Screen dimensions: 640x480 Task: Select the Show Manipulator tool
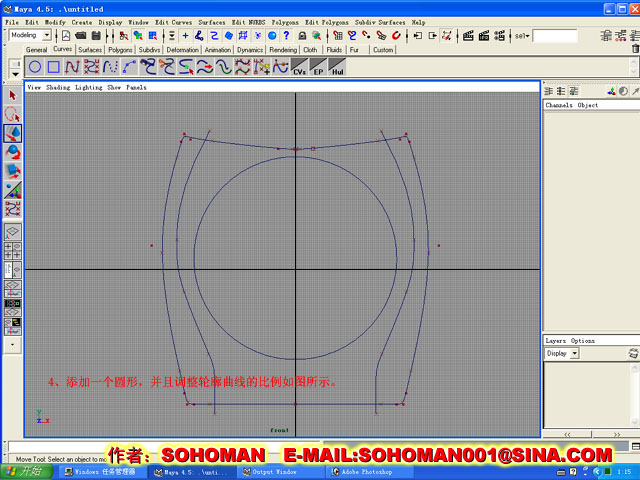pyautogui.click(x=12, y=190)
